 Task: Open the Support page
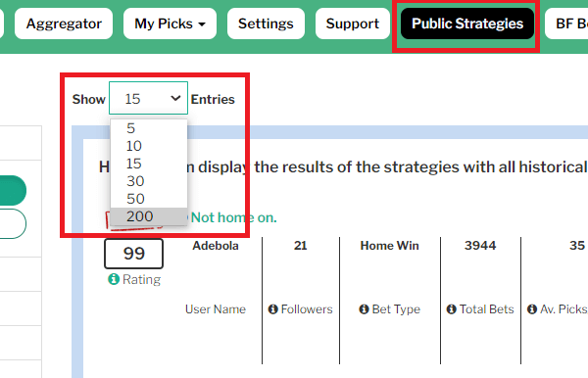coord(353,24)
